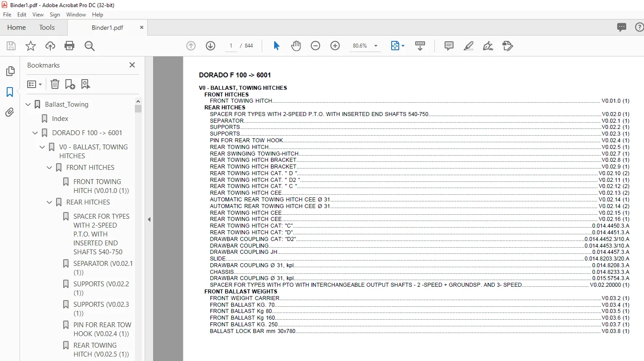Collapse navigation pane with side arrow
644x361 pixels.
coord(149,219)
